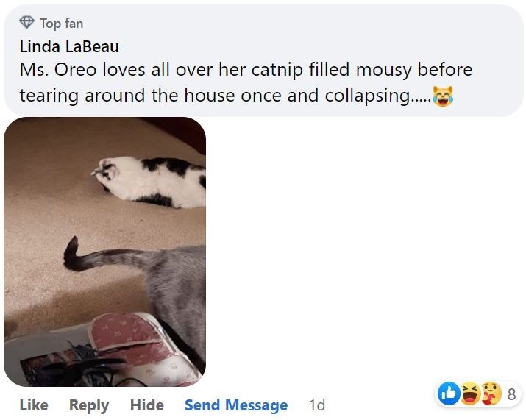Image resolution: width=526 pixels, height=420 pixels.
Task: Click the Care hugging-heart reaction icon
Action: click(491, 394)
